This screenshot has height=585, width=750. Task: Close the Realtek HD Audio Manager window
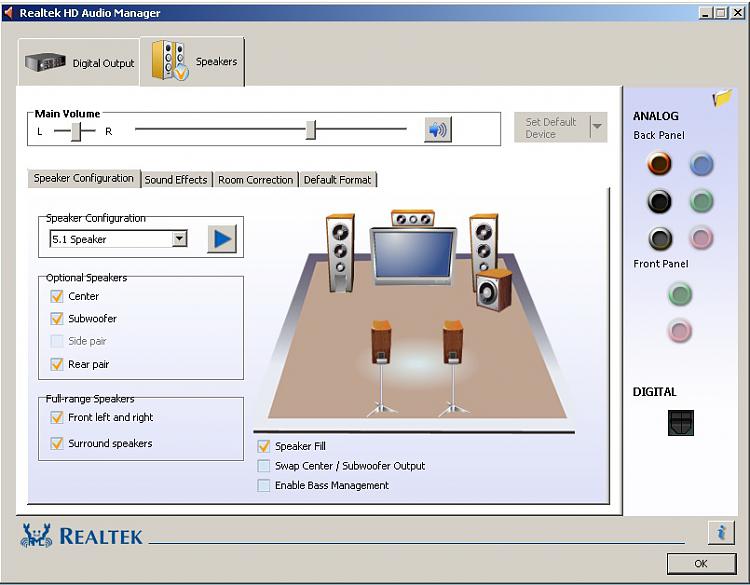click(x=738, y=13)
